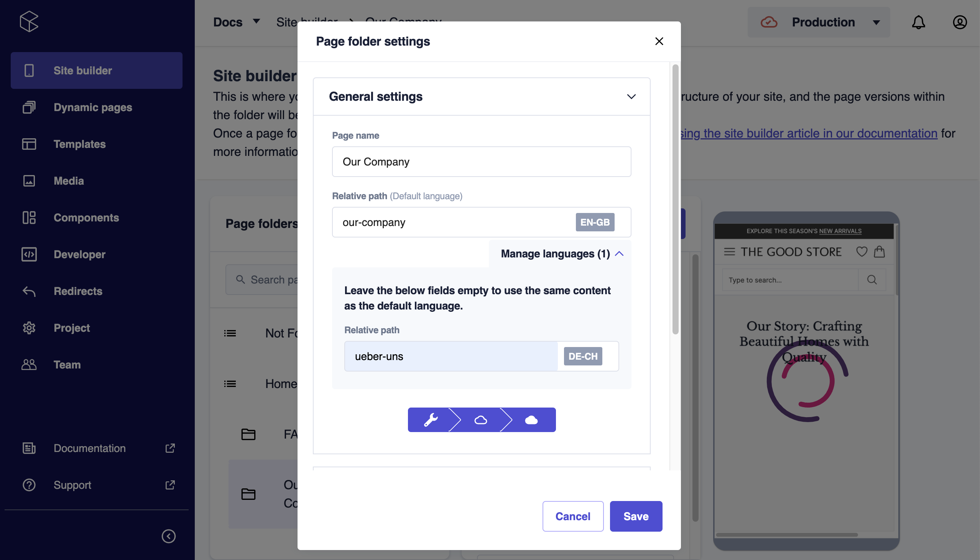Collapse the General settings section
This screenshot has width=980, height=560.
631,97
